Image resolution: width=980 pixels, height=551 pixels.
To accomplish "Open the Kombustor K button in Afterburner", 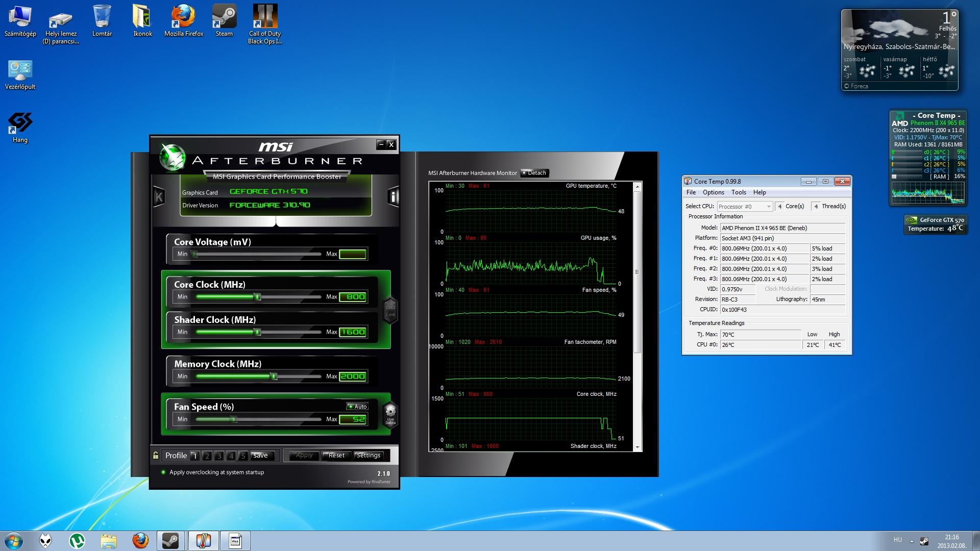I will pos(159,196).
